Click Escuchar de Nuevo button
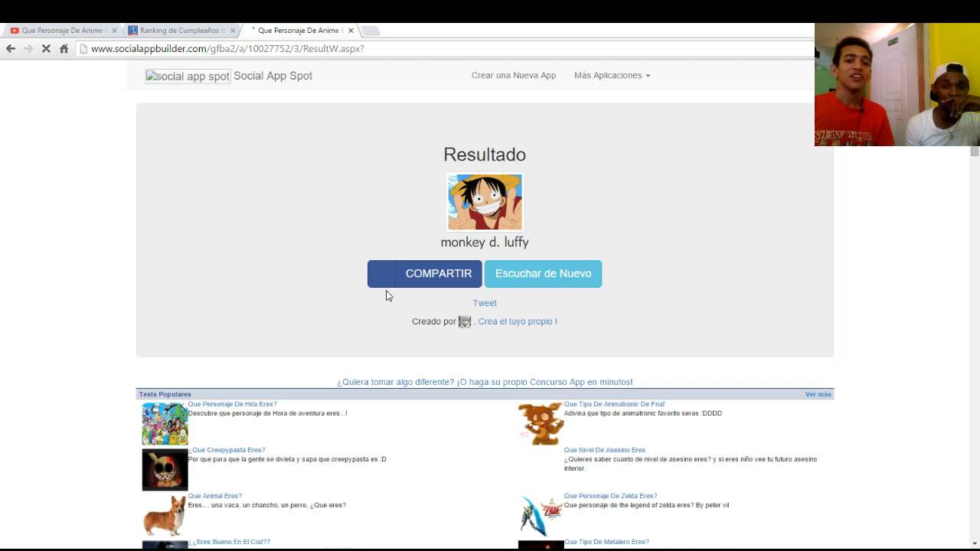This screenshot has height=551, width=980. [x=543, y=273]
